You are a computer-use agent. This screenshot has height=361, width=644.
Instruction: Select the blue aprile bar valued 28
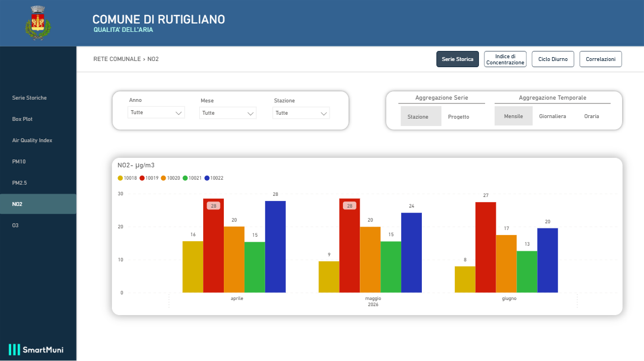pyautogui.click(x=276, y=247)
